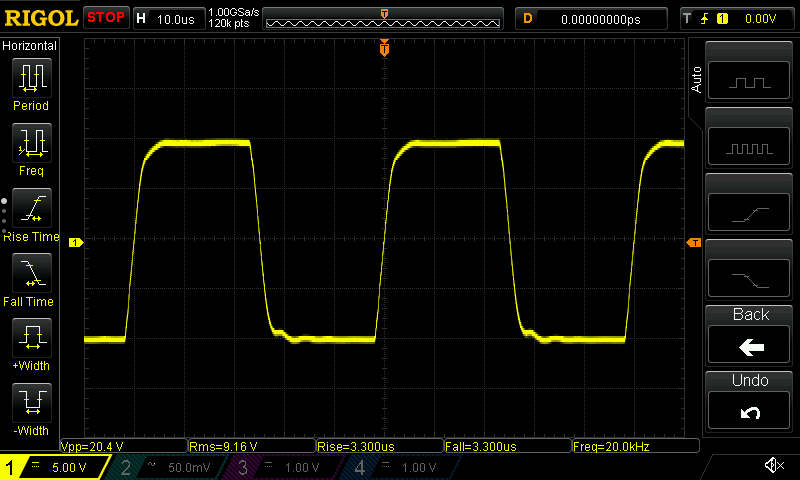
Task: Click the orange trigger level marker on right
Action: [x=694, y=243]
